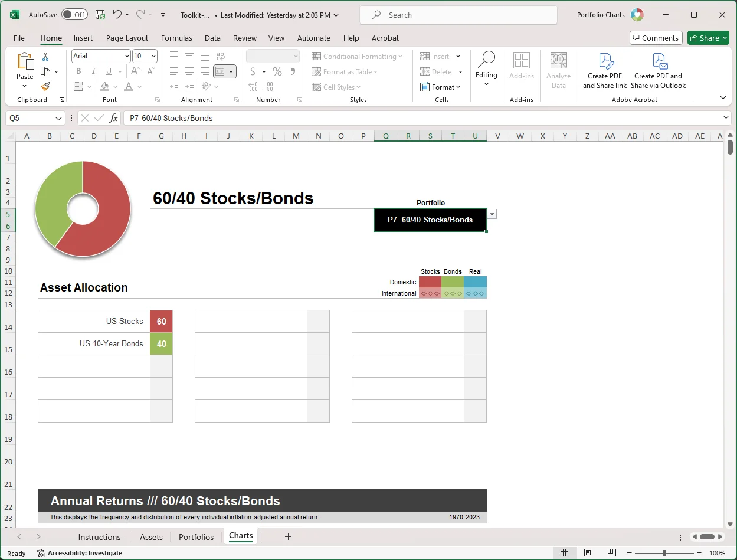Image resolution: width=737 pixels, height=560 pixels.
Task: Expand the Paste options arrow
Action: tap(25, 86)
